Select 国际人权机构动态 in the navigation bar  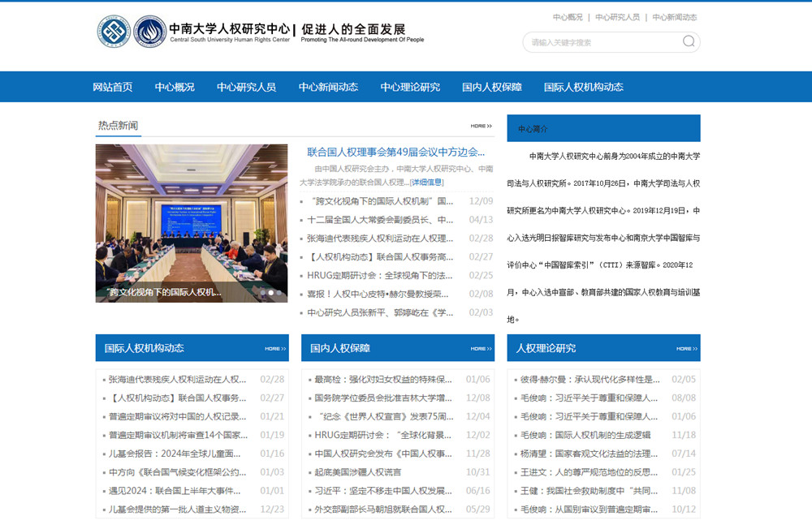583,87
